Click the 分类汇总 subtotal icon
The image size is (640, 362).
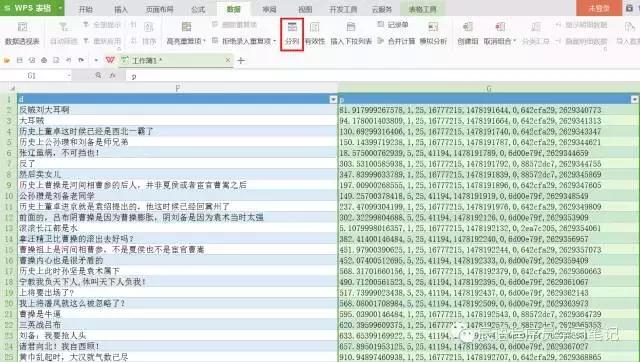(x=536, y=27)
